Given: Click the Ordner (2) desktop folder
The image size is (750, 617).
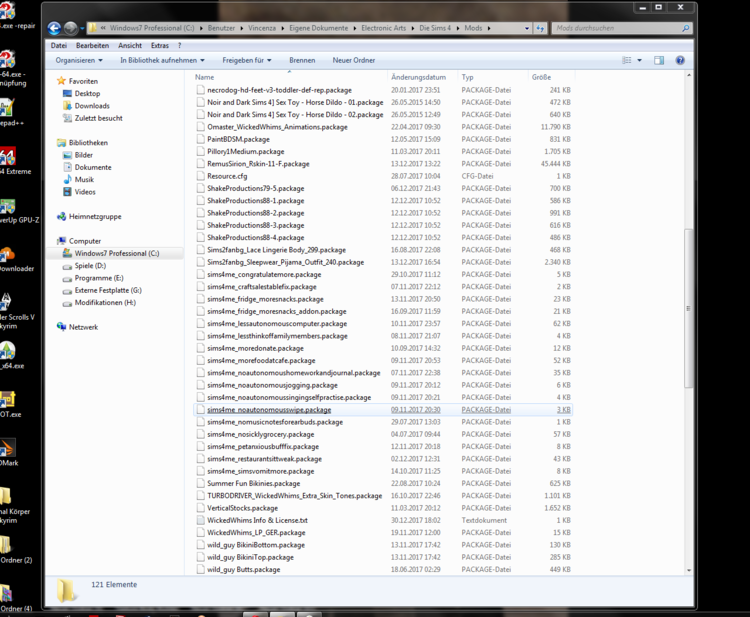Looking at the screenshot, I should [x=6, y=545].
